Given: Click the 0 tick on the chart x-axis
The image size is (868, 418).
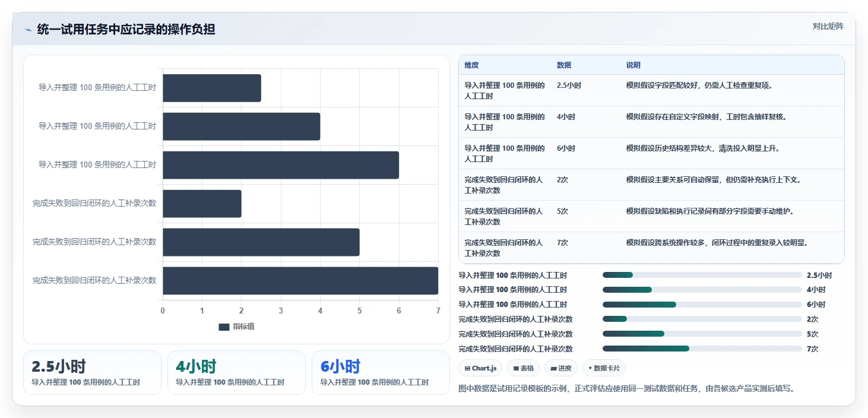Looking at the screenshot, I should [163, 311].
